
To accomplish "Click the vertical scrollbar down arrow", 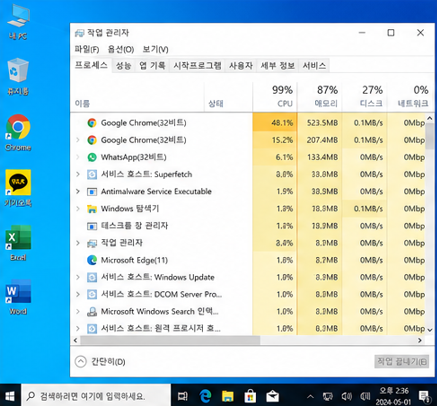I will pos(430,330).
